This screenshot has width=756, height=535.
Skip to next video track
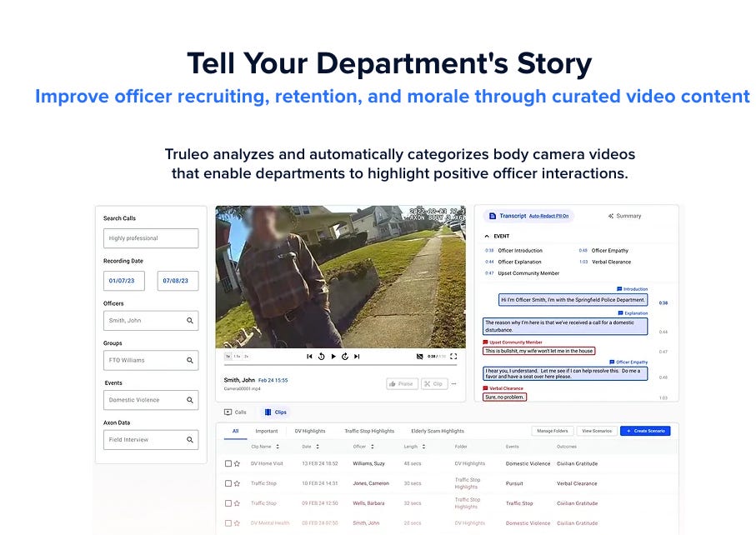click(357, 357)
